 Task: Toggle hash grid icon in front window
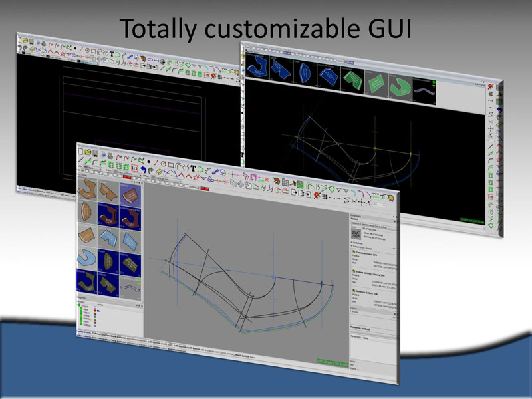tap(325, 196)
